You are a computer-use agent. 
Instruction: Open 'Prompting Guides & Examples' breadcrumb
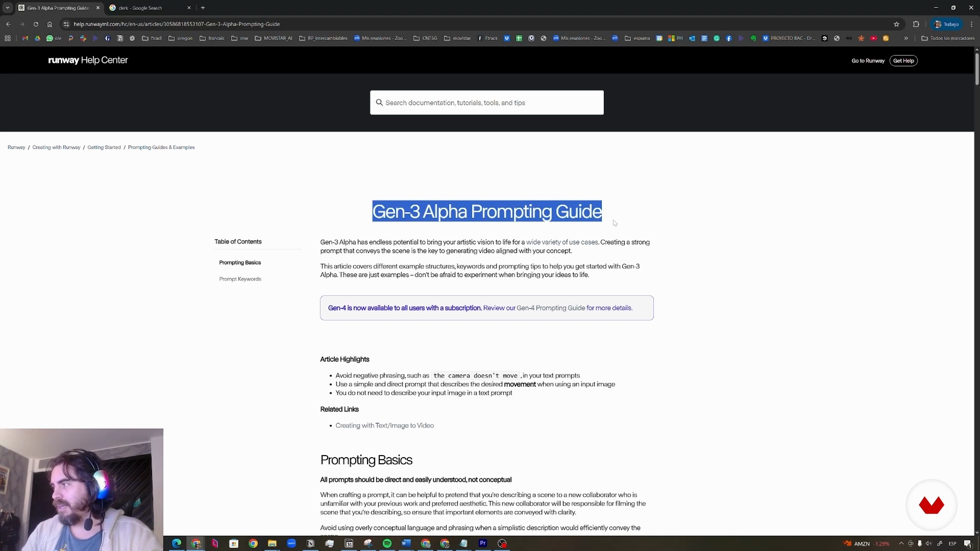coord(161,147)
